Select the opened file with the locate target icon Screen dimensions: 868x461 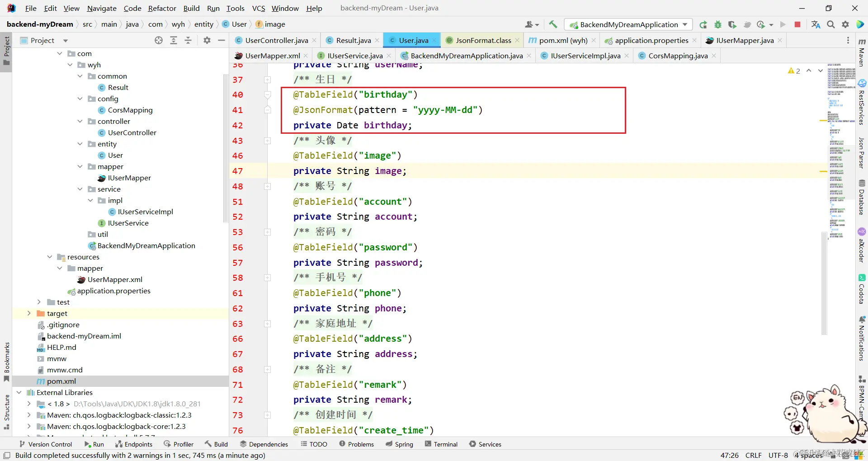(159, 40)
